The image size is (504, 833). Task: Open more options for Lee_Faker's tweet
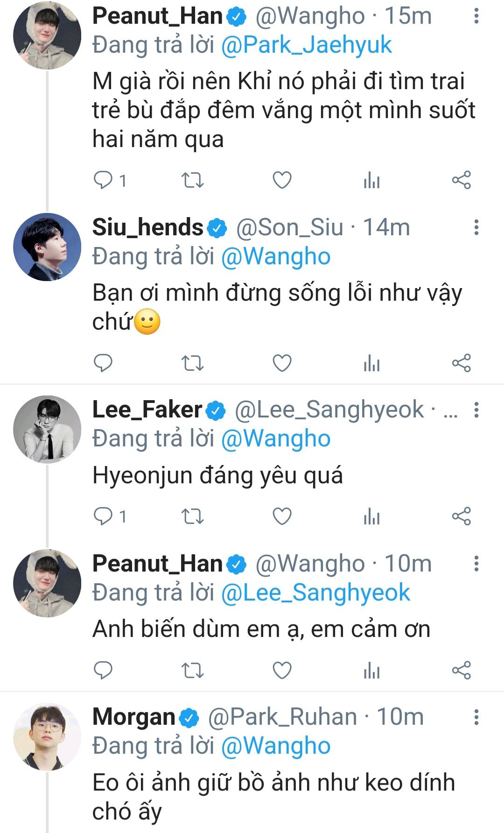click(476, 409)
